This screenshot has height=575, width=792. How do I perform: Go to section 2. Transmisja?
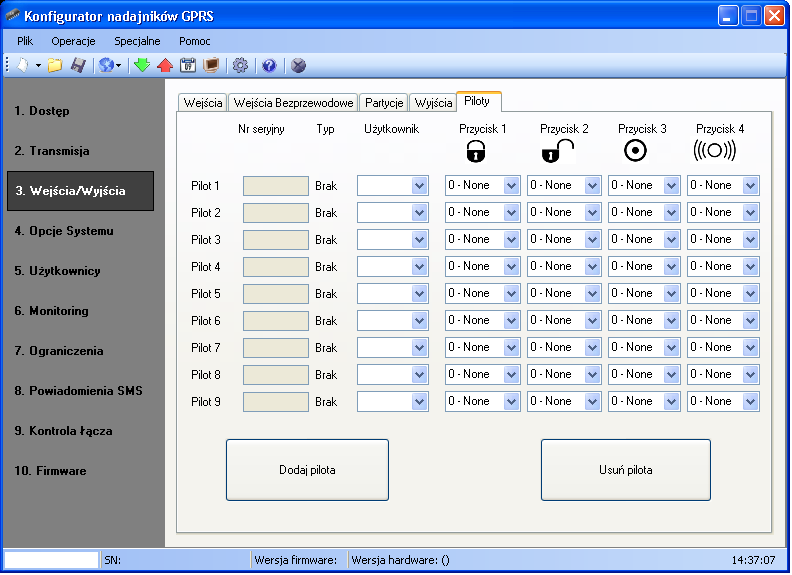click(x=52, y=151)
